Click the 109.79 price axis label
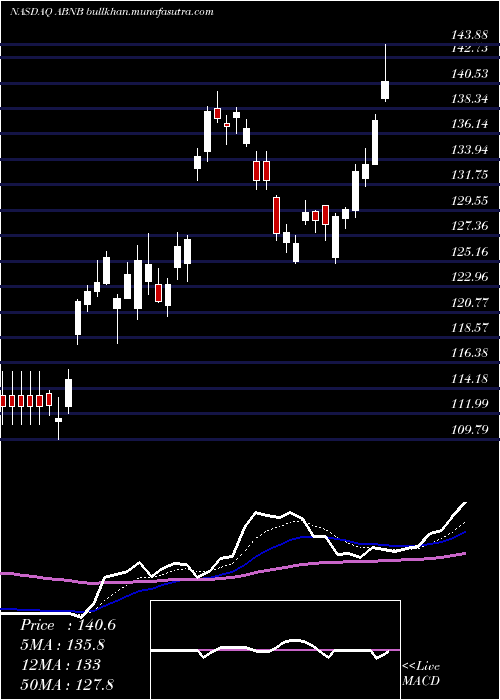 point(470,430)
